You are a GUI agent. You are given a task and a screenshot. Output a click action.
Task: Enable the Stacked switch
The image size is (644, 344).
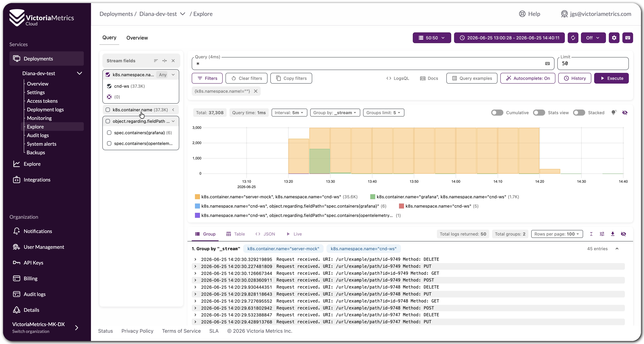(579, 113)
